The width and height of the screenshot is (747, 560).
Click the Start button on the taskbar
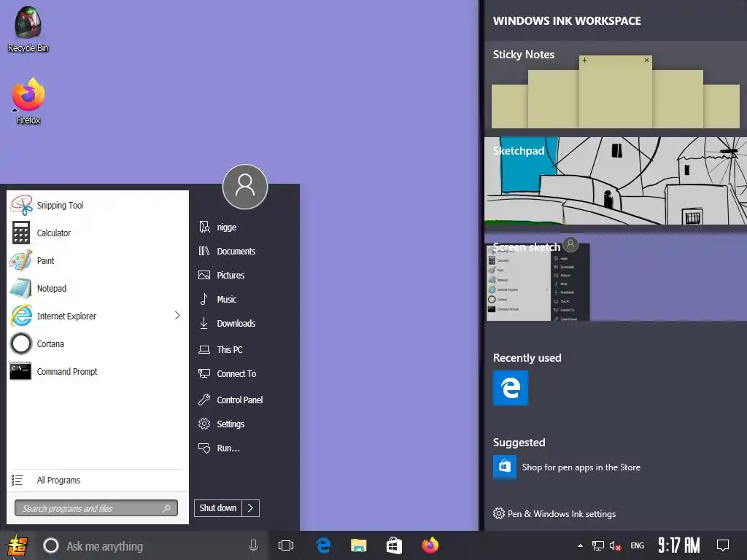18,545
